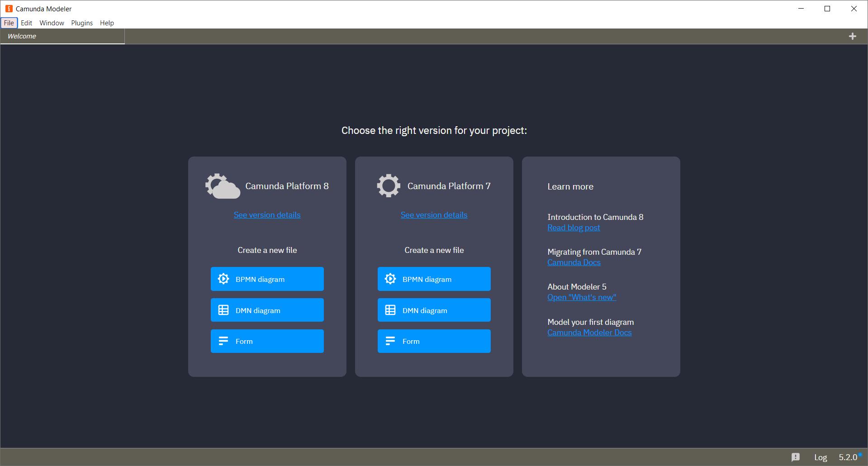This screenshot has width=868, height=466.
Task: Open the Plugins menu
Action: tap(82, 23)
